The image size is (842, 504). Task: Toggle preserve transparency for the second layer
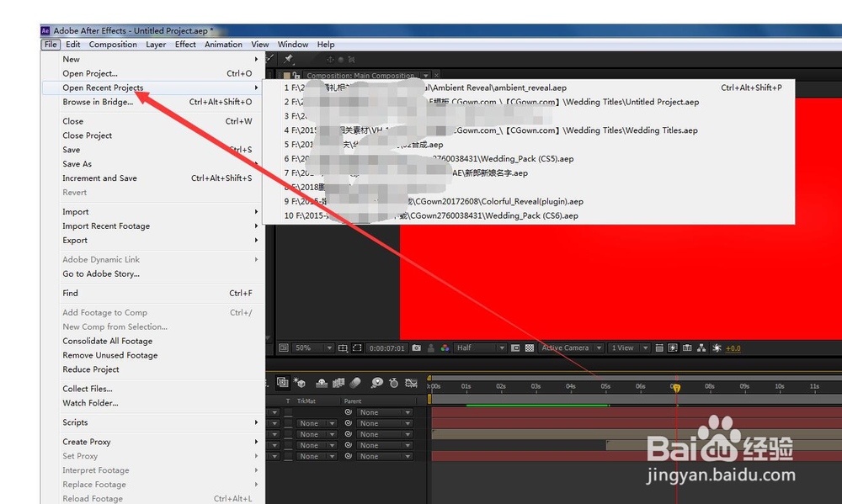pos(288,423)
